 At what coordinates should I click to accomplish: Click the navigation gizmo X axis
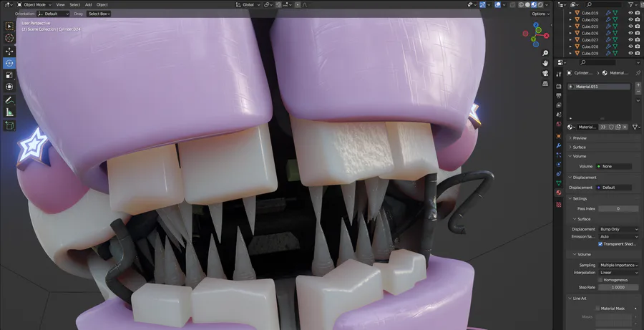pos(547,36)
